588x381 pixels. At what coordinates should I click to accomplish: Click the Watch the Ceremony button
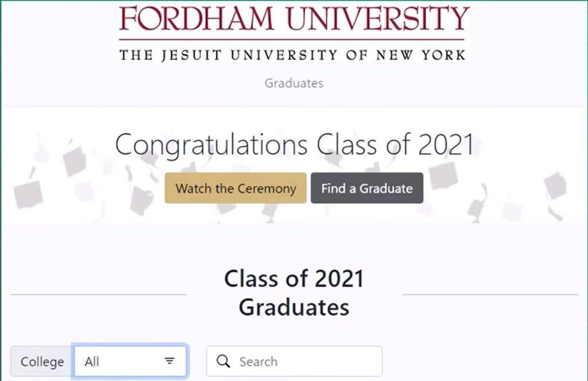click(x=235, y=188)
